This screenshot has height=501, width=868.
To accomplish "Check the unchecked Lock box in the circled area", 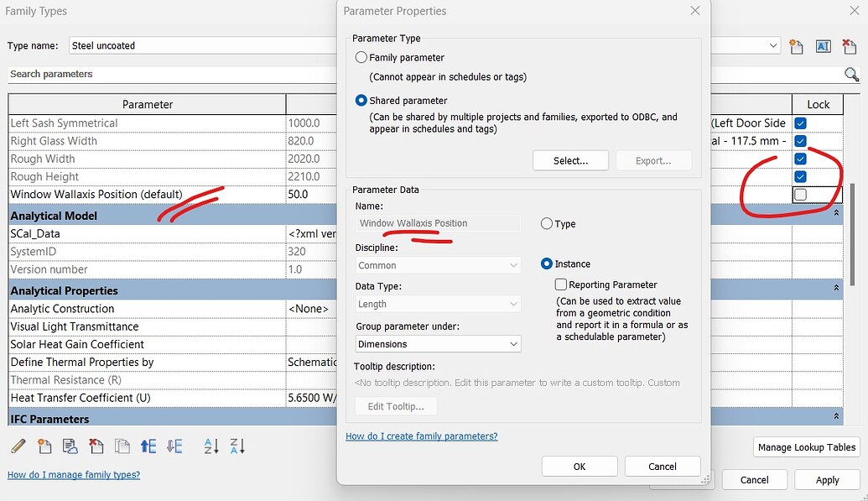I will tap(801, 195).
